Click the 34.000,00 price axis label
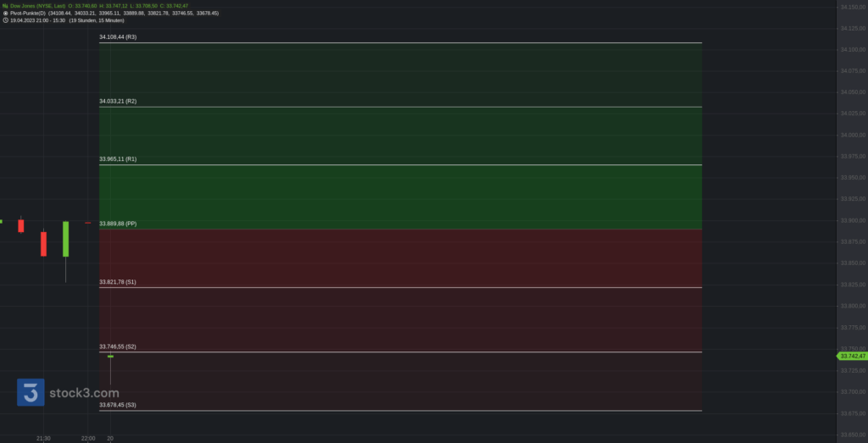Image resolution: width=868 pixels, height=443 pixels. point(853,135)
